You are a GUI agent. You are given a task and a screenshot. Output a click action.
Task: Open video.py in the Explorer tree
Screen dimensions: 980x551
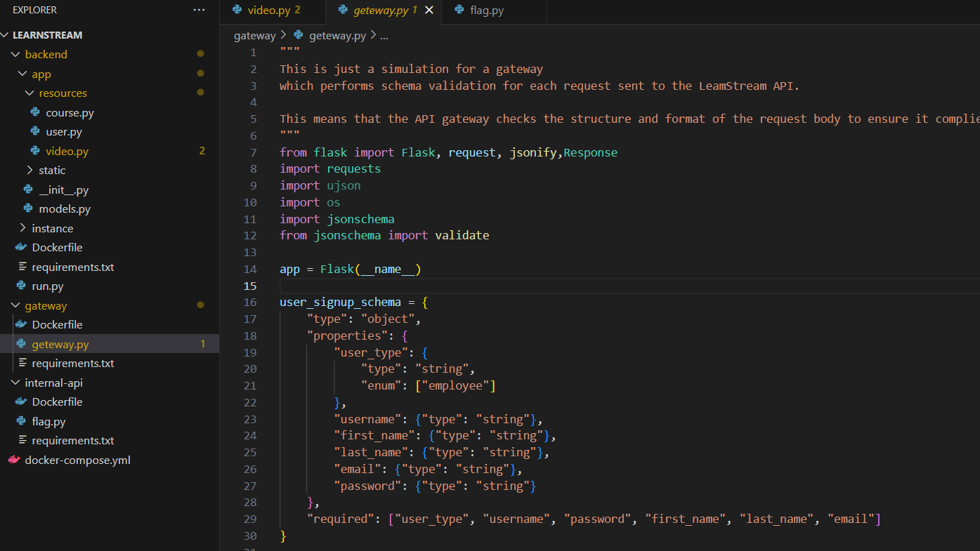tap(67, 151)
